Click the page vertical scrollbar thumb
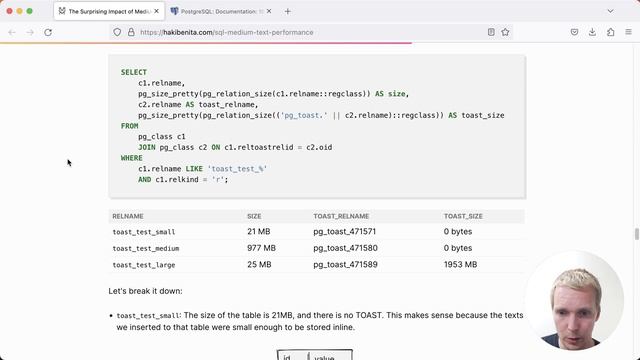 point(636,234)
